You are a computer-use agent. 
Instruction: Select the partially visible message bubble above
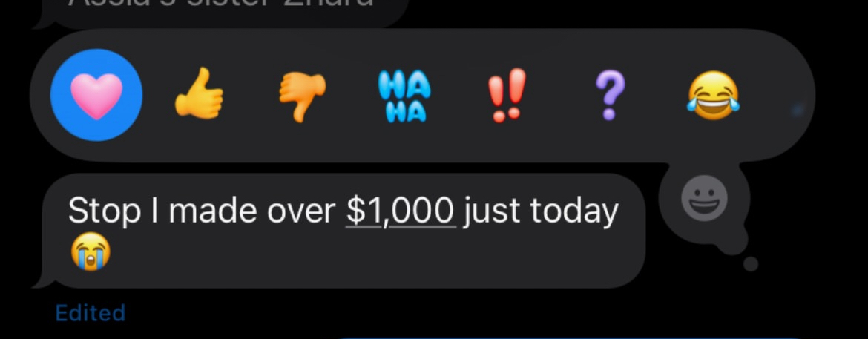click(221, 12)
